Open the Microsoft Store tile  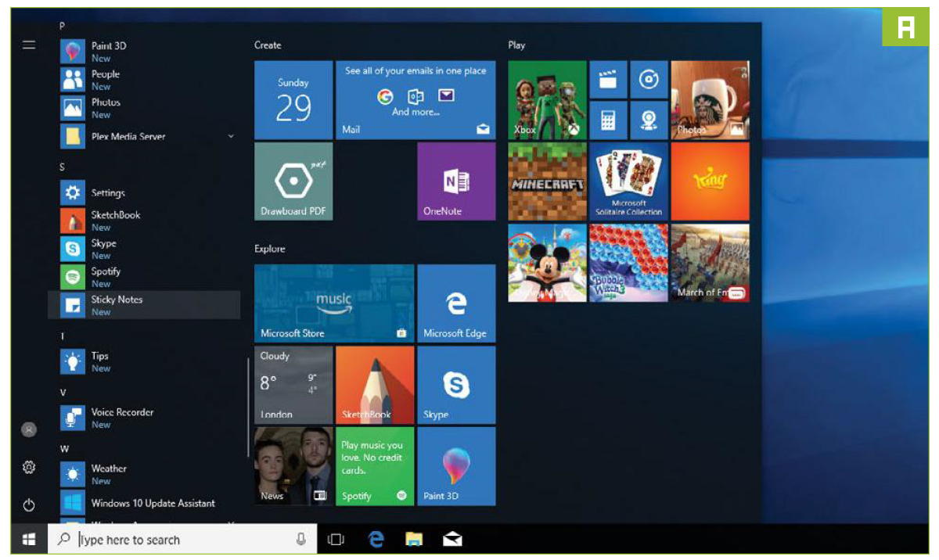coord(334,303)
